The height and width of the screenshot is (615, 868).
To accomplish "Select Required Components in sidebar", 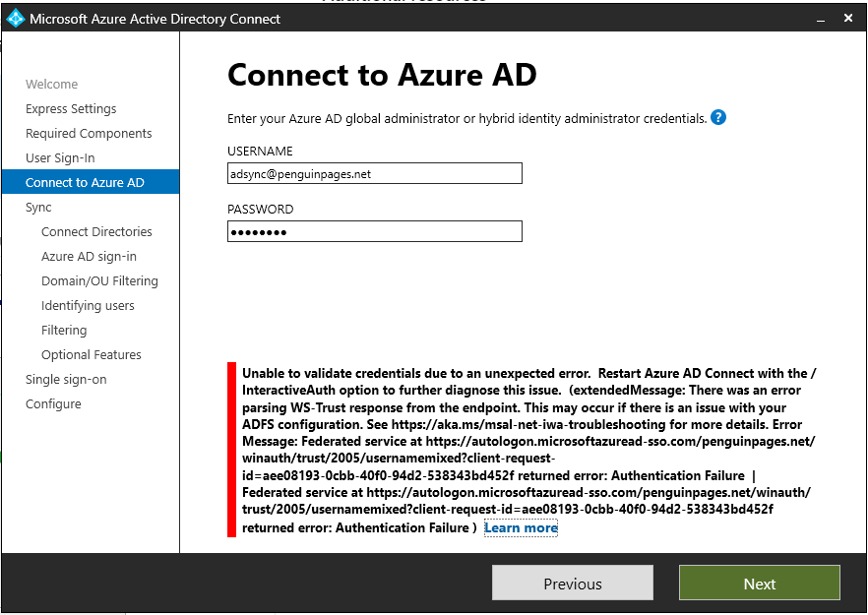I will pyautogui.click(x=89, y=134).
